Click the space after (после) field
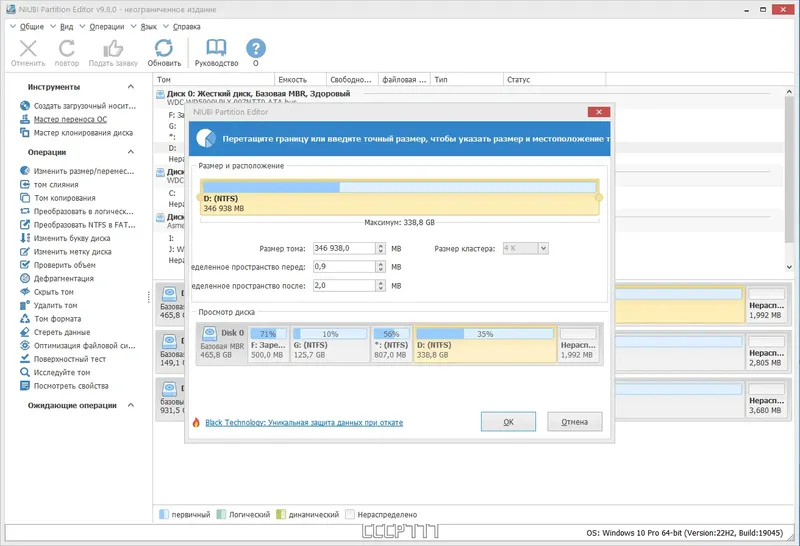 pyautogui.click(x=344, y=285)
